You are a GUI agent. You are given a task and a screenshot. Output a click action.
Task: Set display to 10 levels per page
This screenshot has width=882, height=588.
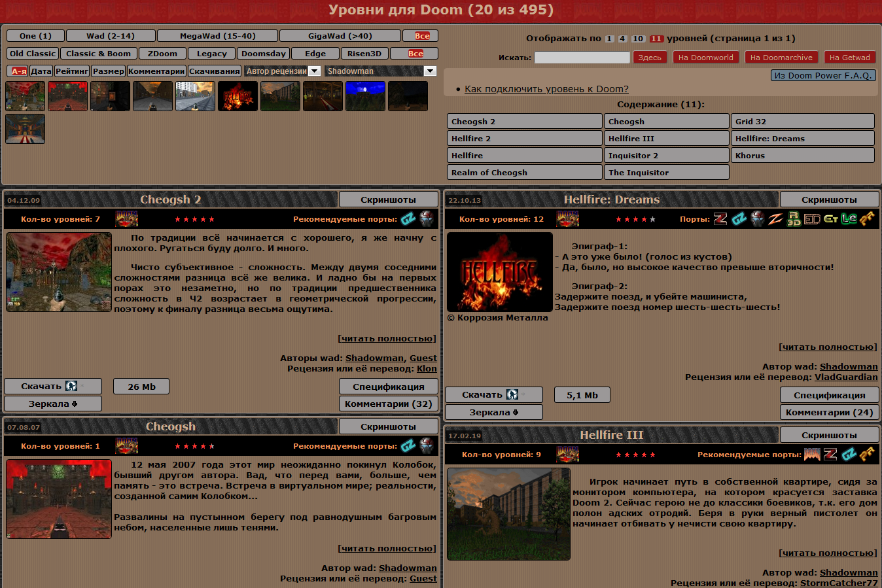(638, 39)
